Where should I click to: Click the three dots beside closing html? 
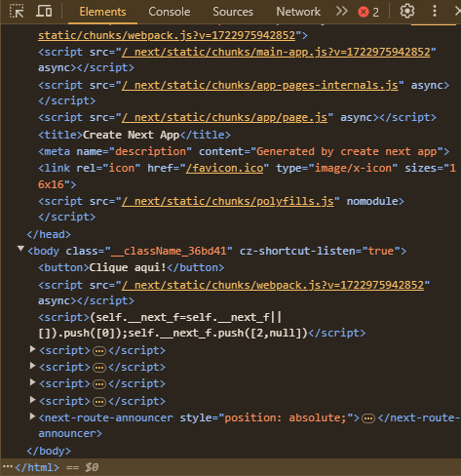coord(8,467)
